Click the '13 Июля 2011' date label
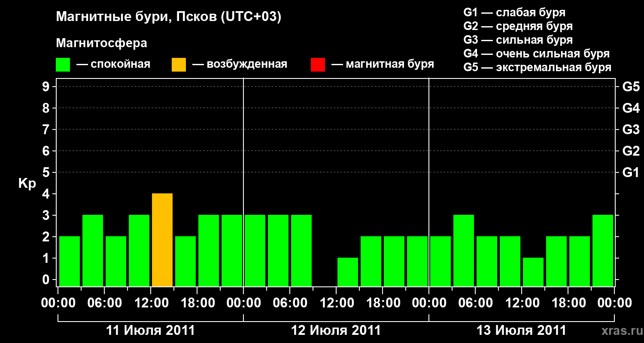Viewport: 644px width, 343px height. click(x=521, y=331)
